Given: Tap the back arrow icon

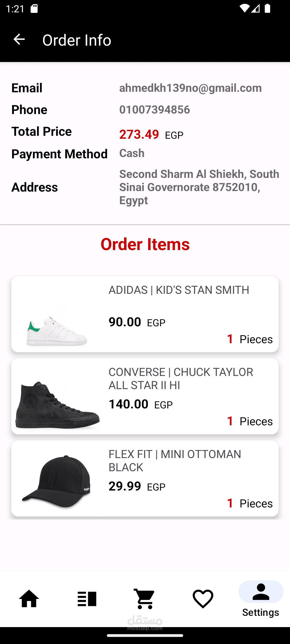Looking at the screenshot, I should click(19, 39).
